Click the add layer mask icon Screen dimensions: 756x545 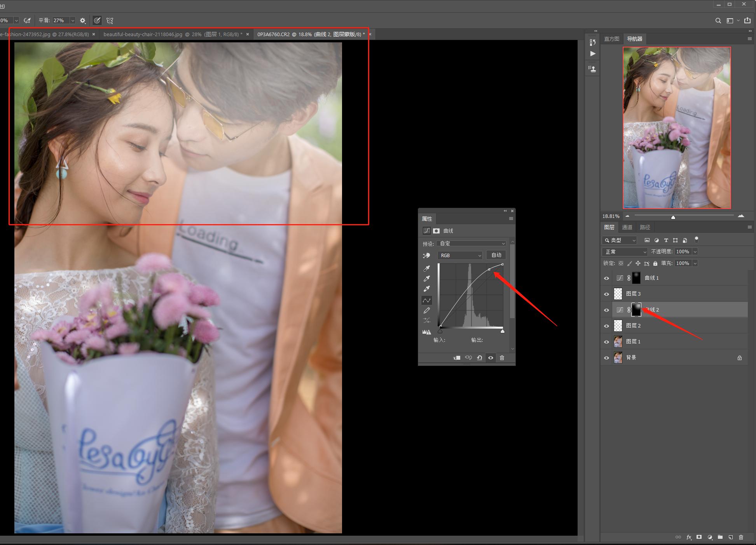(699, 537)
